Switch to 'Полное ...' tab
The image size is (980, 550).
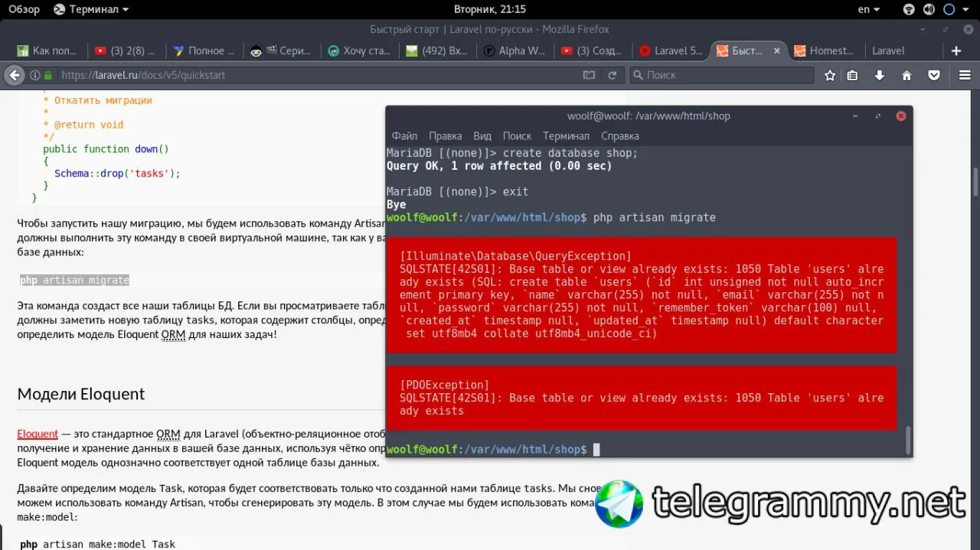(204, 50)
